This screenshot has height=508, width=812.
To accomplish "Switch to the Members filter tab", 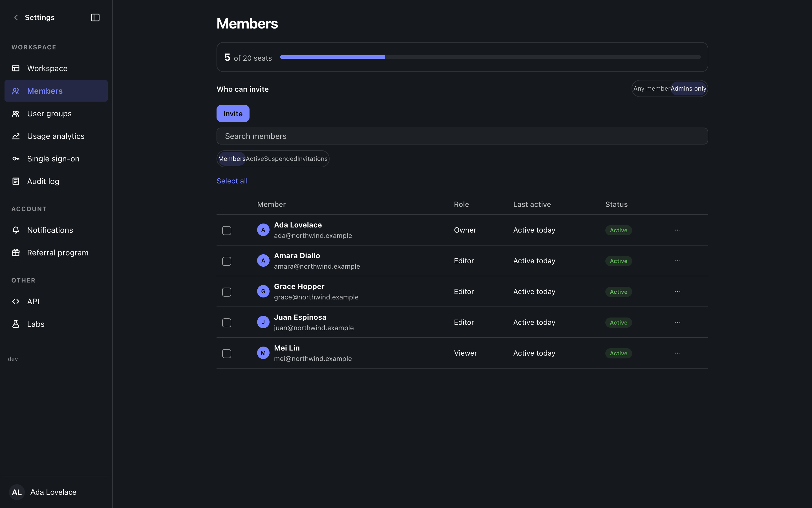I will tap(232, 159).
